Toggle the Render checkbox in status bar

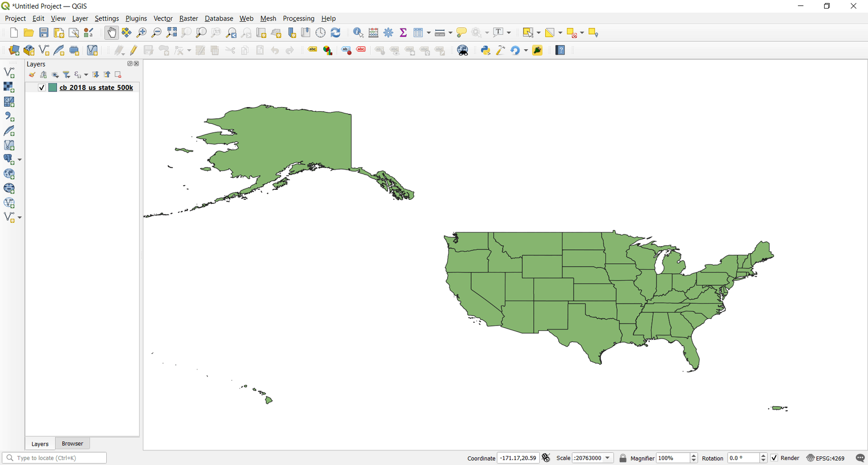click(x=774, y=458)
